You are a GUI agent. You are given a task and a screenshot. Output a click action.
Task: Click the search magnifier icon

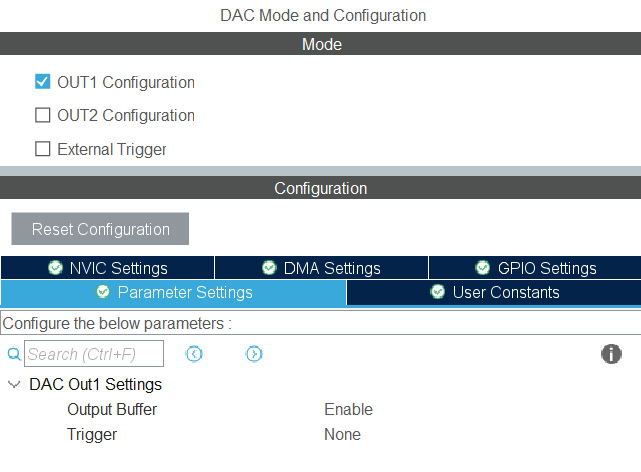[14, 354]
